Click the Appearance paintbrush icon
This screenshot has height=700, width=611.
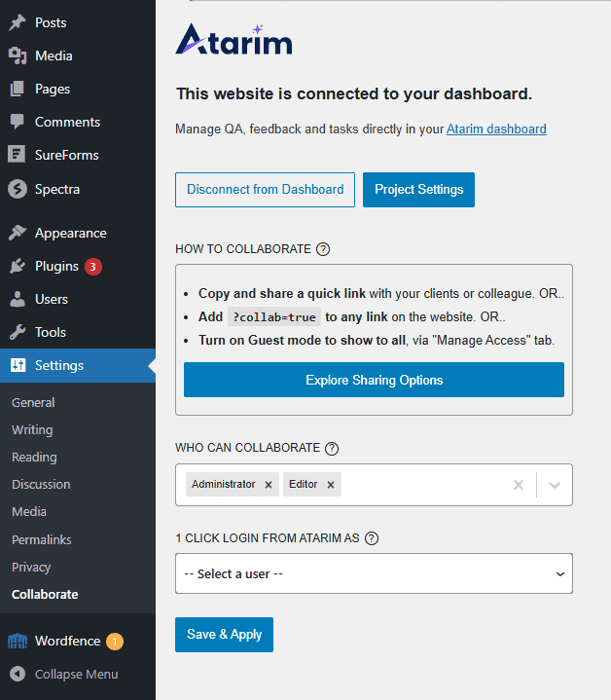18,233
